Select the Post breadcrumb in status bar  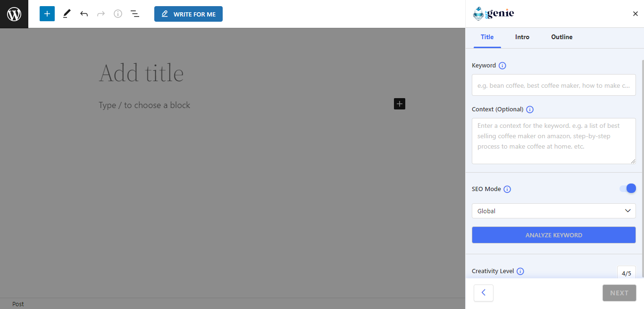[x=18, y=304]
